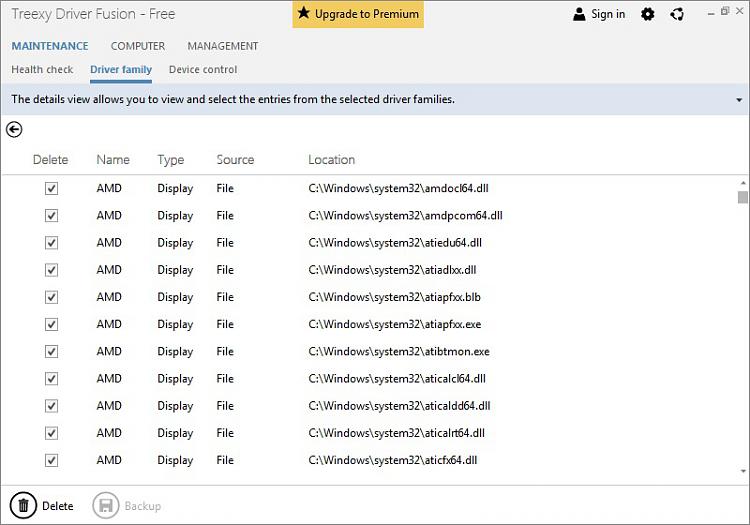
Task: Toggle checkbox for atiedu64.dll row
Action: [51, 243]
